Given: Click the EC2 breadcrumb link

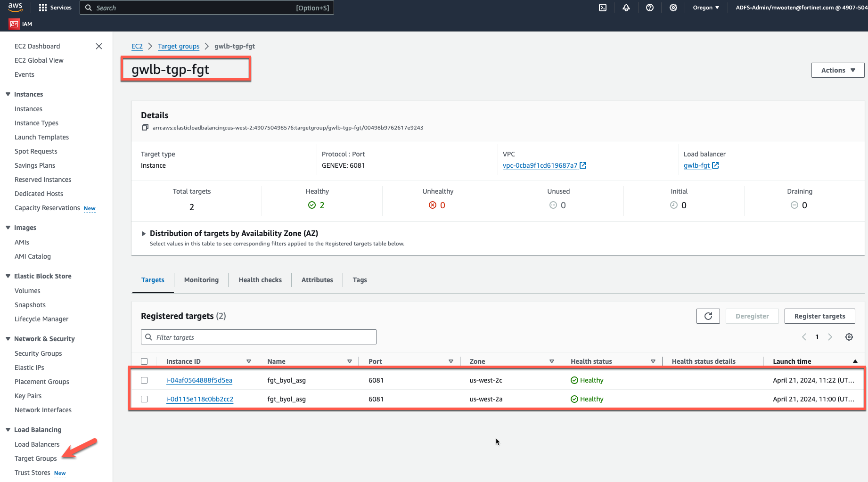Looking at the screenshot, I should pyautogui.click(x=137, y=46).
